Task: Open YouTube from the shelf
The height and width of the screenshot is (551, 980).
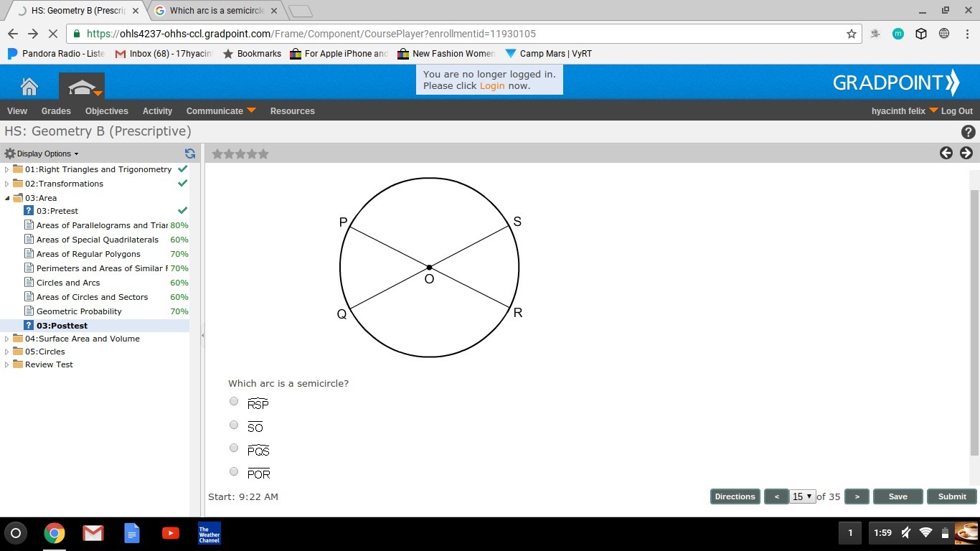Action: (x=171, y=533)
